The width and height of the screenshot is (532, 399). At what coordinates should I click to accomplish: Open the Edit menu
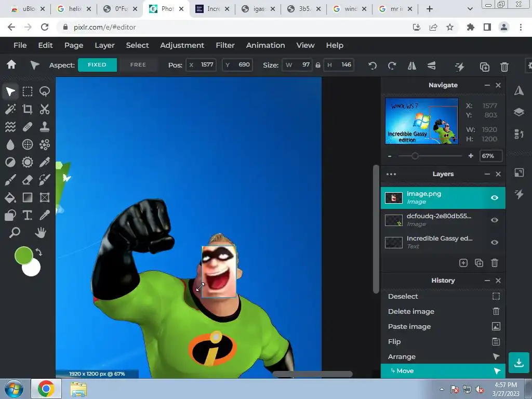tap(46, 45)
